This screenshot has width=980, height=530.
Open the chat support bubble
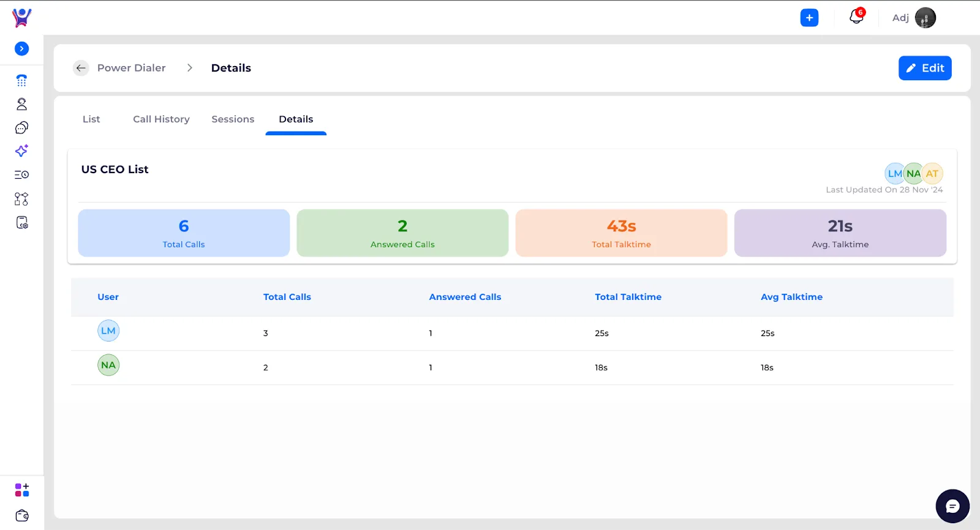click(x=952, y=506)
